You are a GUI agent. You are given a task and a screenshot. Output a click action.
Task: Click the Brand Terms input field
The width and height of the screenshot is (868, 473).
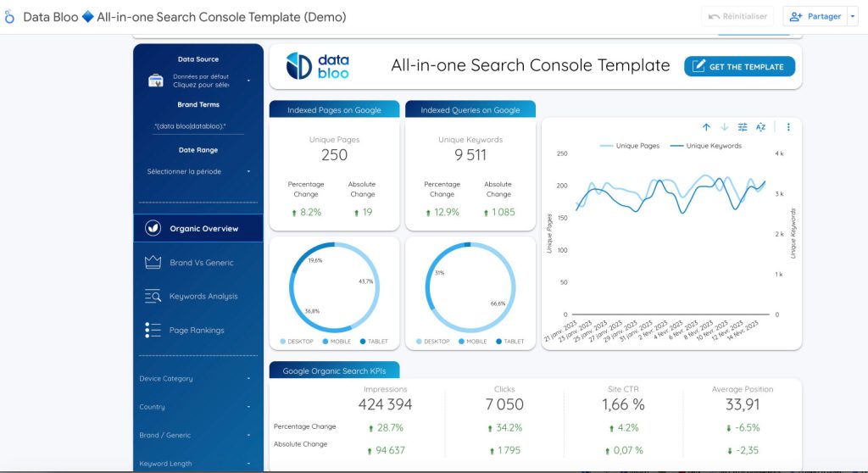click(x=198, y=126)
